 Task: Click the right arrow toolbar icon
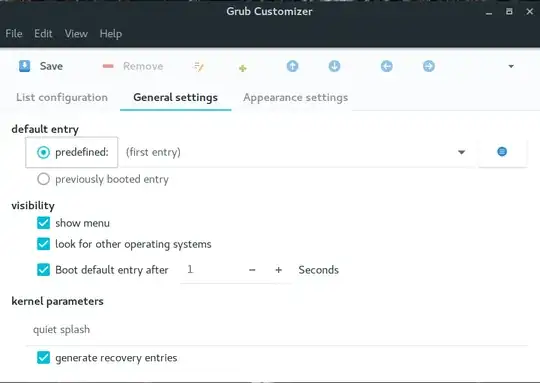pos(429,66)
